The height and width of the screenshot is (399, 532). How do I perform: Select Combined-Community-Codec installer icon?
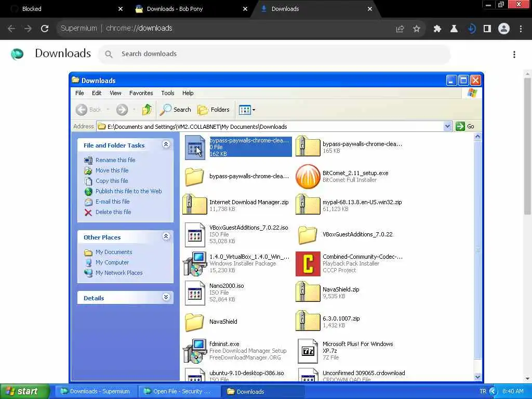point(308,263)
